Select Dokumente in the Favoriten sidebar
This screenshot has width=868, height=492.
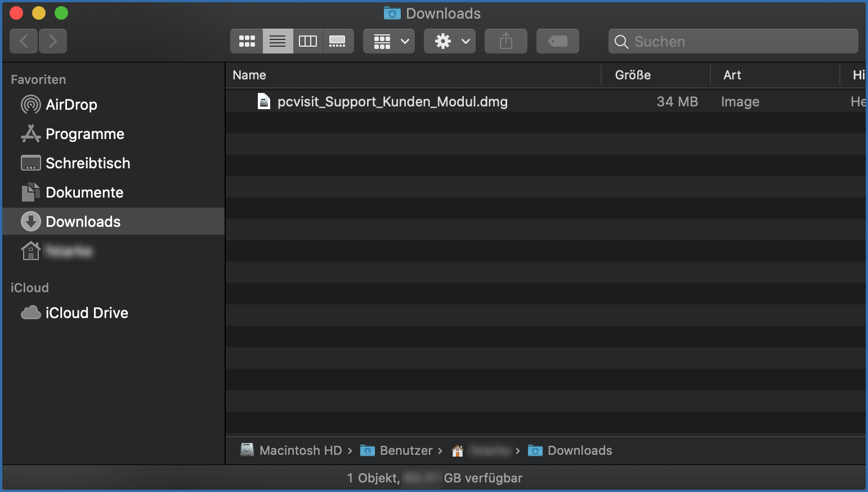[x=84, y=192]
